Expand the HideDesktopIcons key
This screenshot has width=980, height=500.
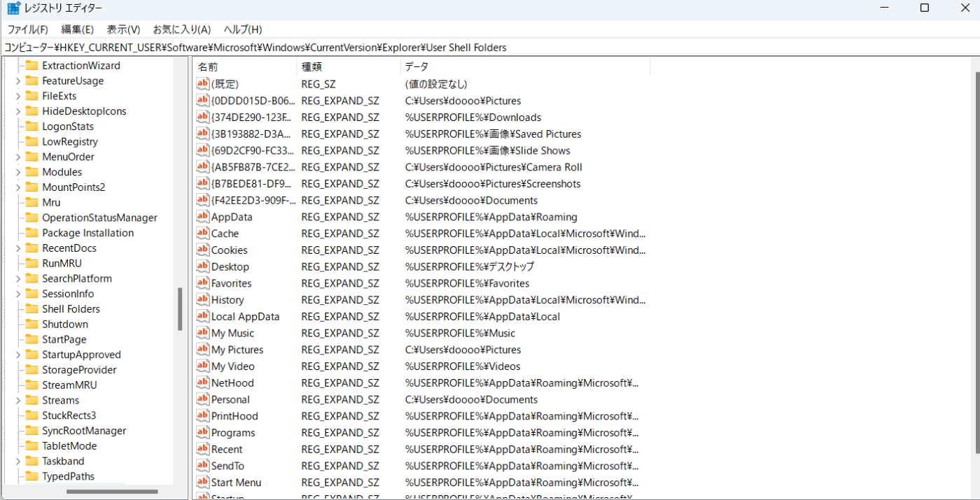17,111
